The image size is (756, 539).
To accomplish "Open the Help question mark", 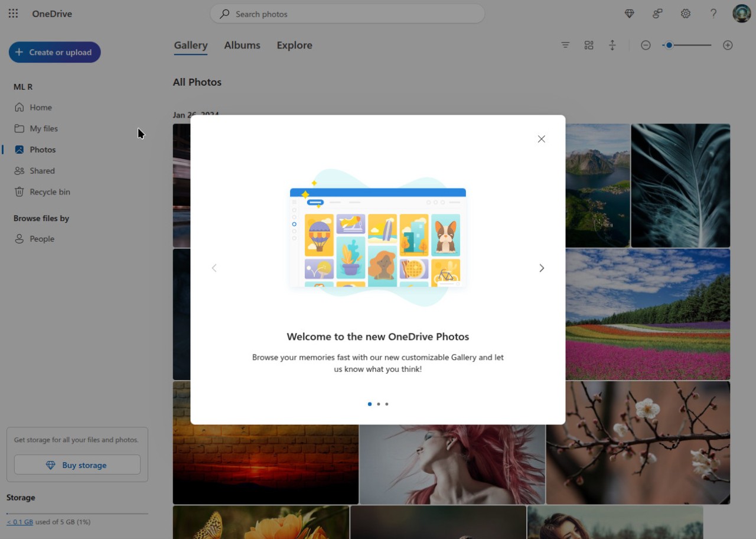I will 713,13.
